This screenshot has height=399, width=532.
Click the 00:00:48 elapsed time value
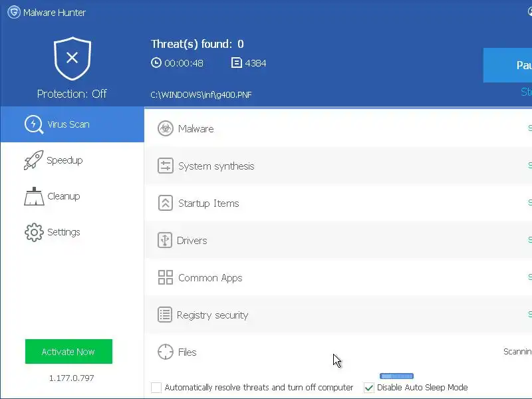184,63
